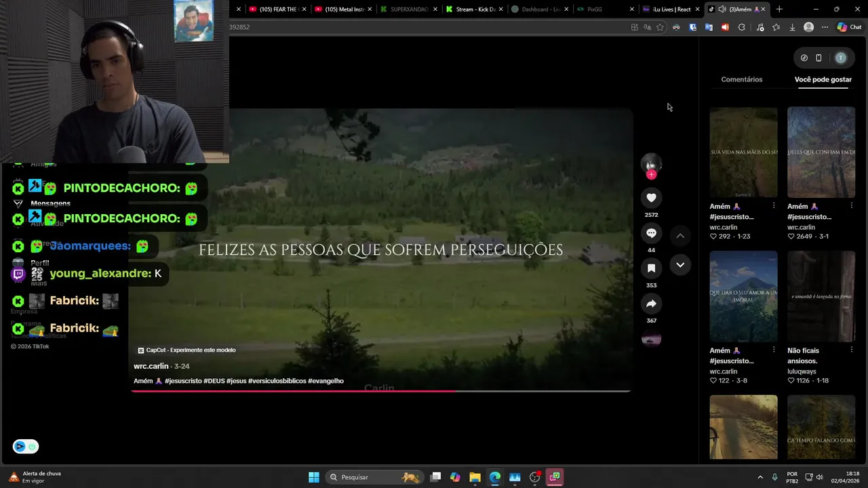Open the Alerta de chuva weather widget

(x=34, y=477)
